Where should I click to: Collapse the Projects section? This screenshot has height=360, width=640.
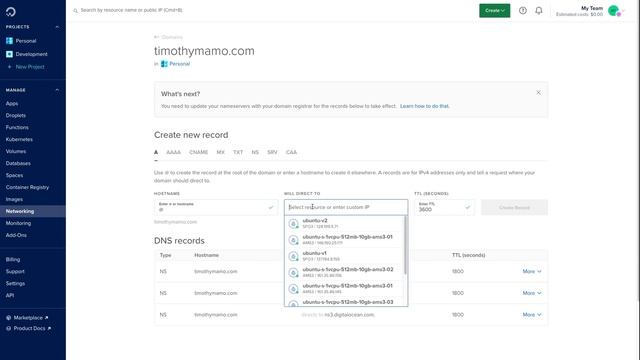coord(57,27)
